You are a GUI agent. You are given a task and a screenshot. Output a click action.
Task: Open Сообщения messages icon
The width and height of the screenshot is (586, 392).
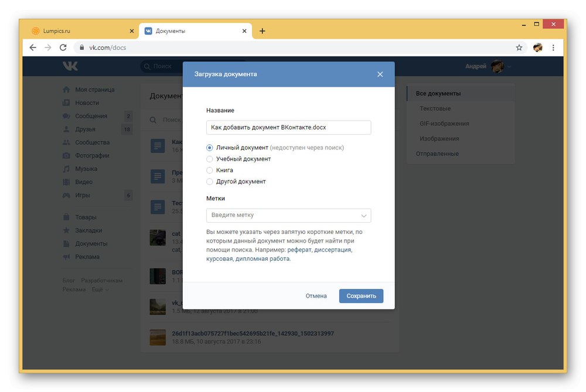(66, 116)
